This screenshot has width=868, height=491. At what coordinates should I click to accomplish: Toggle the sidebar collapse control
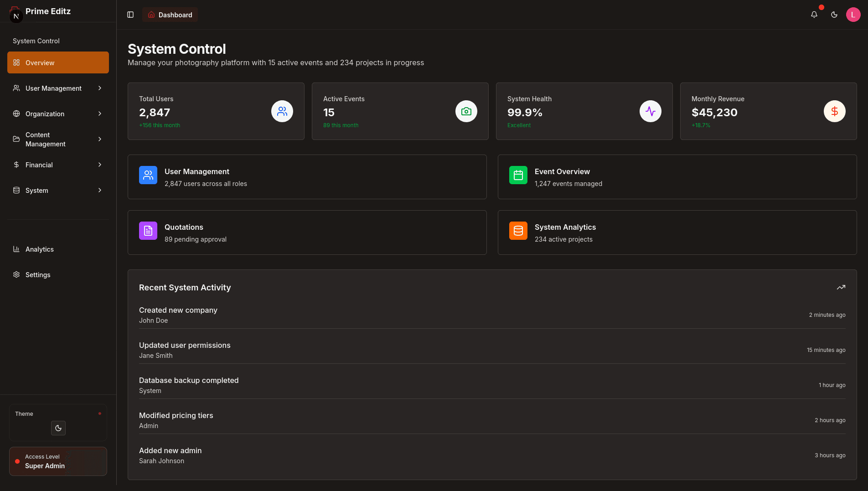pos(130,15)
